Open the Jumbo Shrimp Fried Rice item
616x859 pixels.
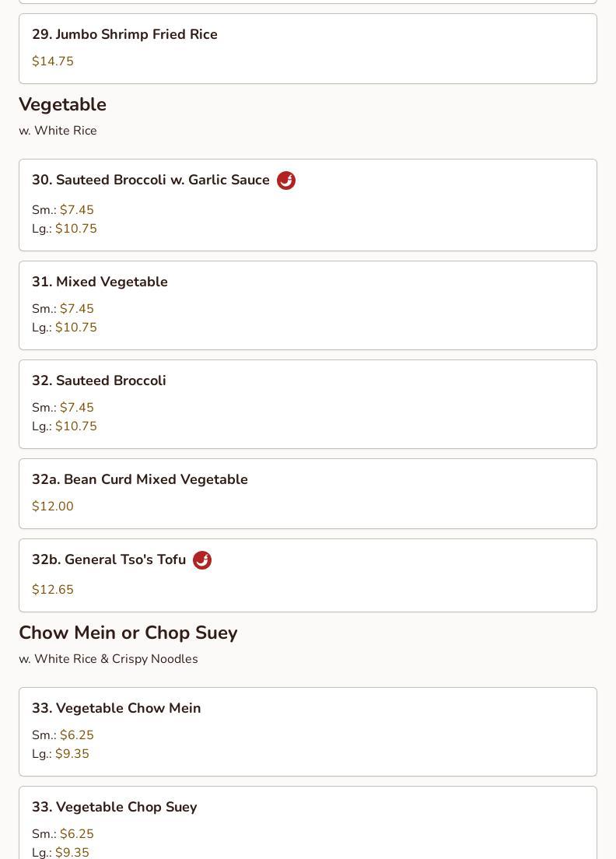click(x=124, y=35)
